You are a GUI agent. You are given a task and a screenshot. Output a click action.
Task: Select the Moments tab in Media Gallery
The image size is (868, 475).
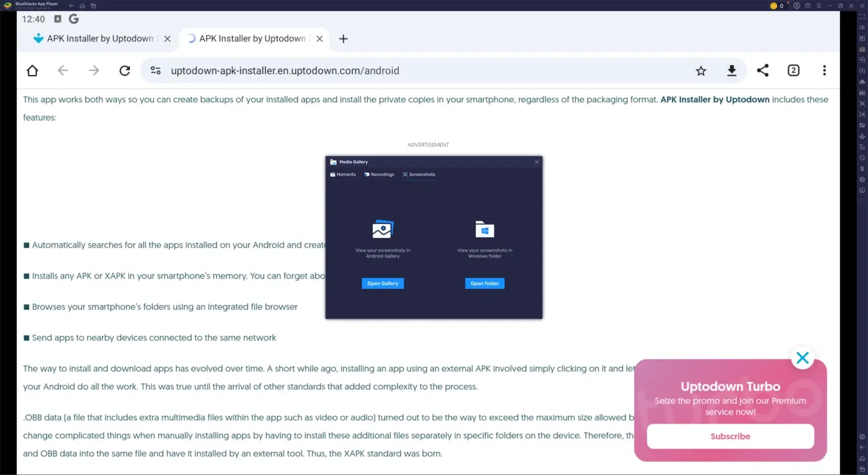tap(343, 174)
